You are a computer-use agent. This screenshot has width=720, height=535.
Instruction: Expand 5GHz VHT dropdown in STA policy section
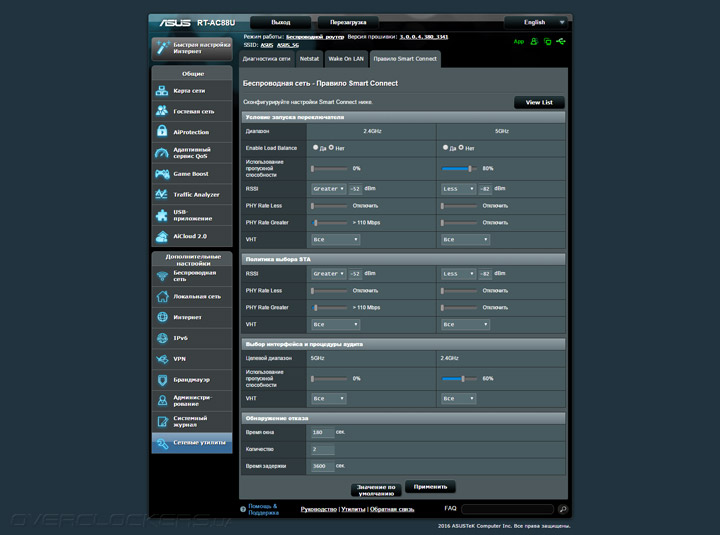coord(465,324)
